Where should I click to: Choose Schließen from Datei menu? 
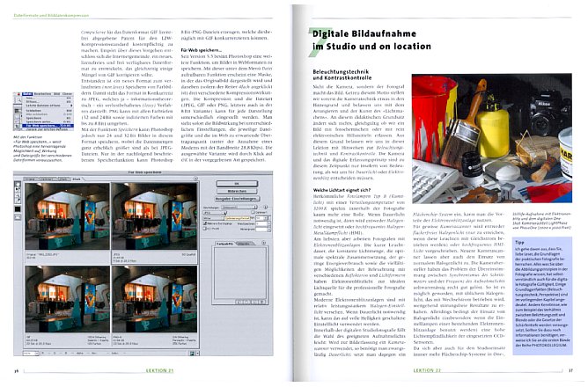pos(48,111)
